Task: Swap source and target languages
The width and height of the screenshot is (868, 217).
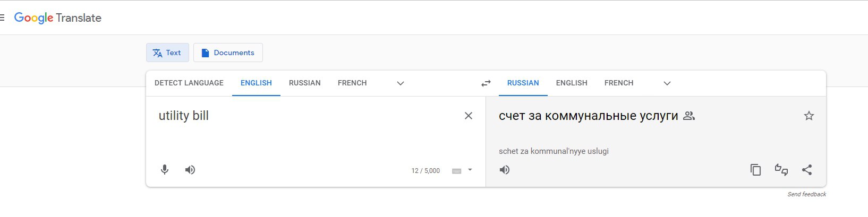Action: (x=486, y=83)
